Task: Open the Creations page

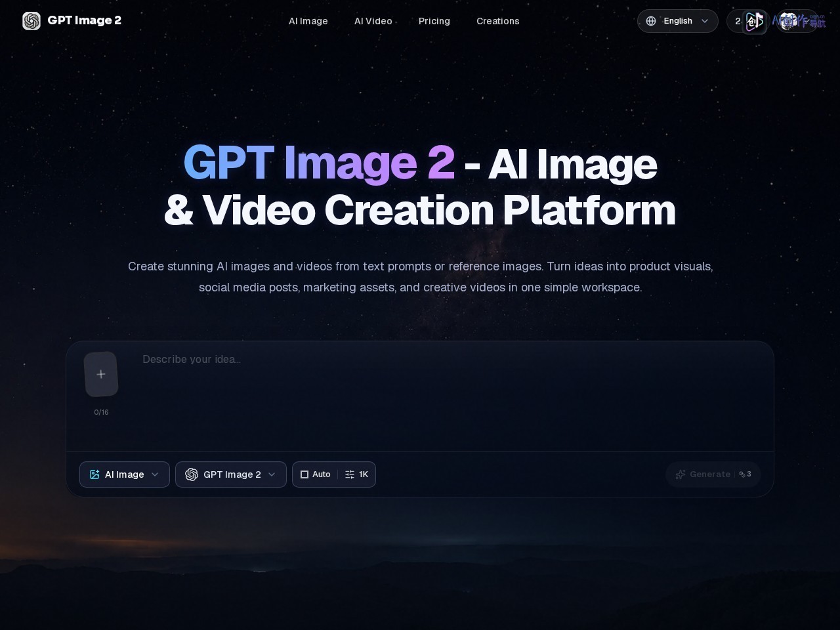Action: 498,21
